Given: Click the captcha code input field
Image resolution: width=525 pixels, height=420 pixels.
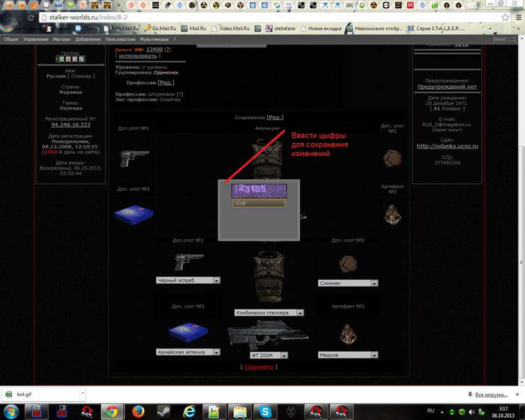Looking at the screenshot, I should click(x=259, y=203).
